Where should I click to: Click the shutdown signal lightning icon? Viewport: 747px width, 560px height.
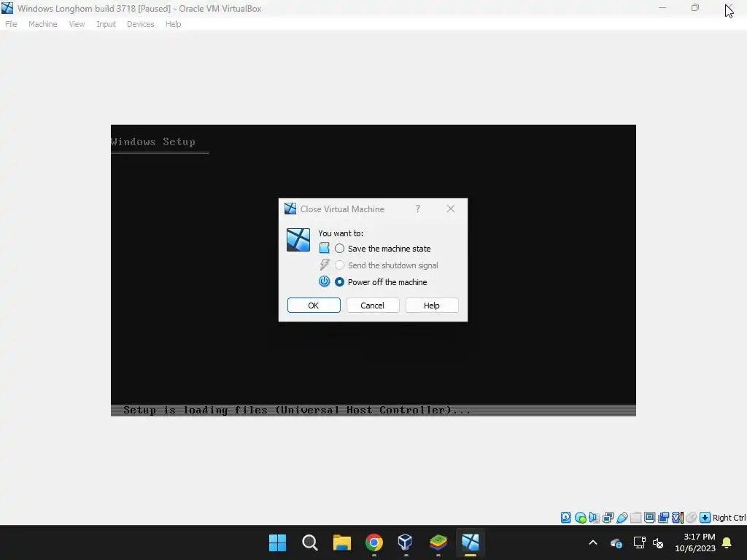pos(325,265)
